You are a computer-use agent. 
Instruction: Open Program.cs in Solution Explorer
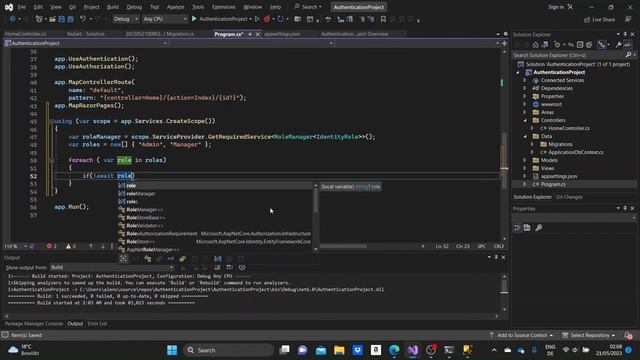(x=553, y=184)
